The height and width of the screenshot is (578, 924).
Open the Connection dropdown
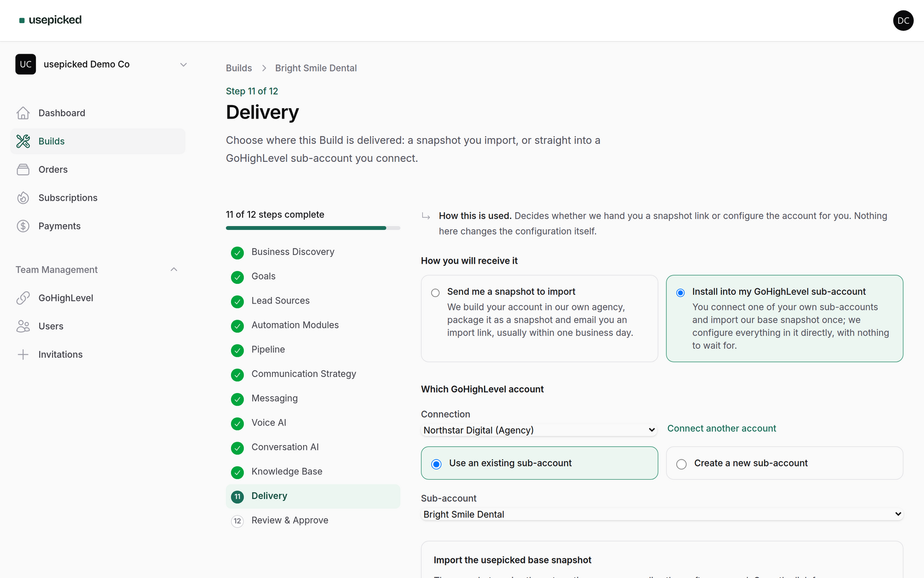[x=539, y=430]
